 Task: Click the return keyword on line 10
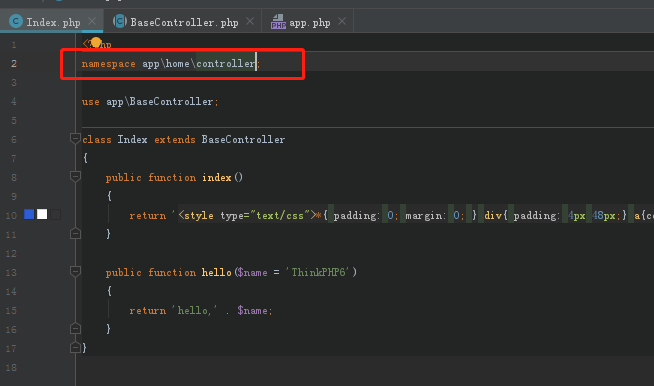tap(148, 215)
